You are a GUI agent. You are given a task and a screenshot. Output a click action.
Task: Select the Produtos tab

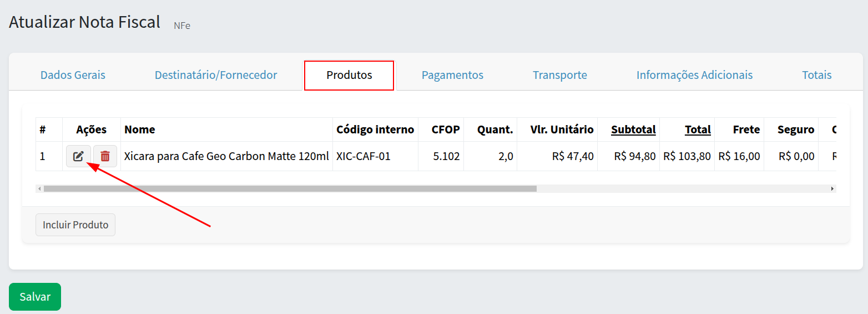click(349, 75)
